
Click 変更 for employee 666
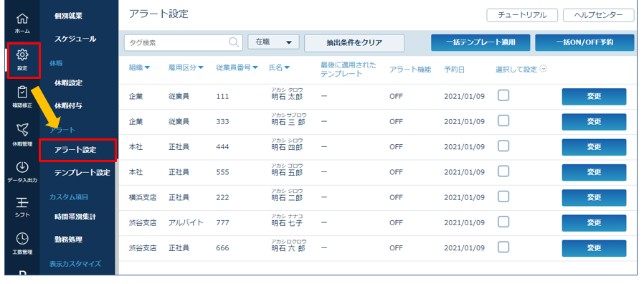(594, 248)
